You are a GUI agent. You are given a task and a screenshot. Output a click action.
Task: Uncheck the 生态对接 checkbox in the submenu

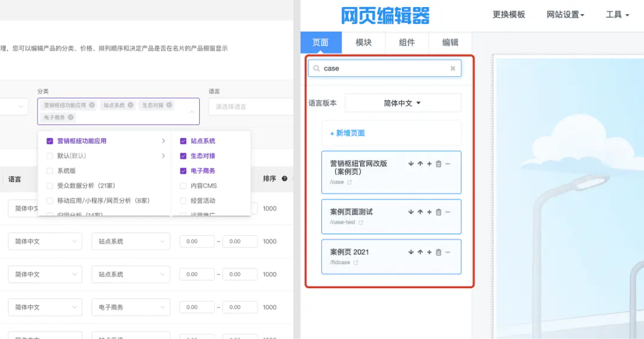[183, 156]
